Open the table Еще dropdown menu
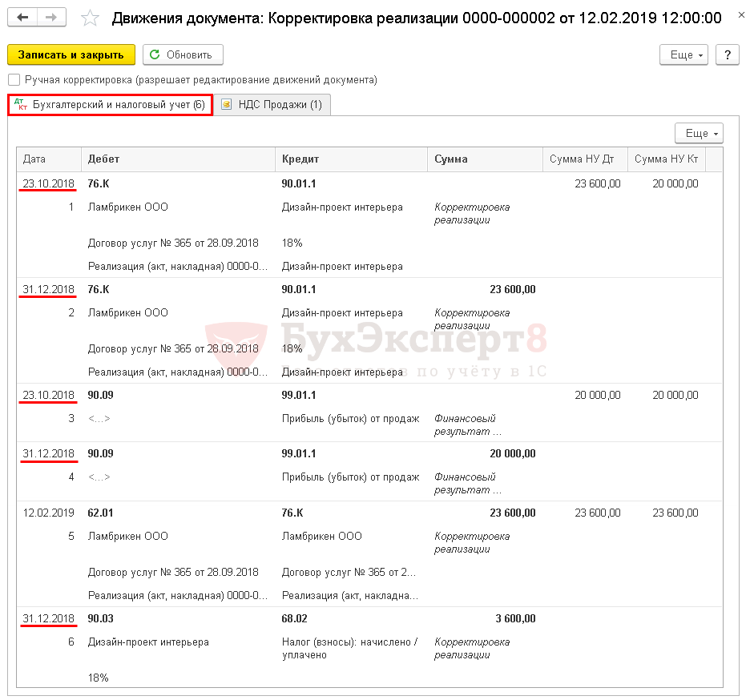Image resolution: width=750 pixels, height=700 pixels. [699, 133]
